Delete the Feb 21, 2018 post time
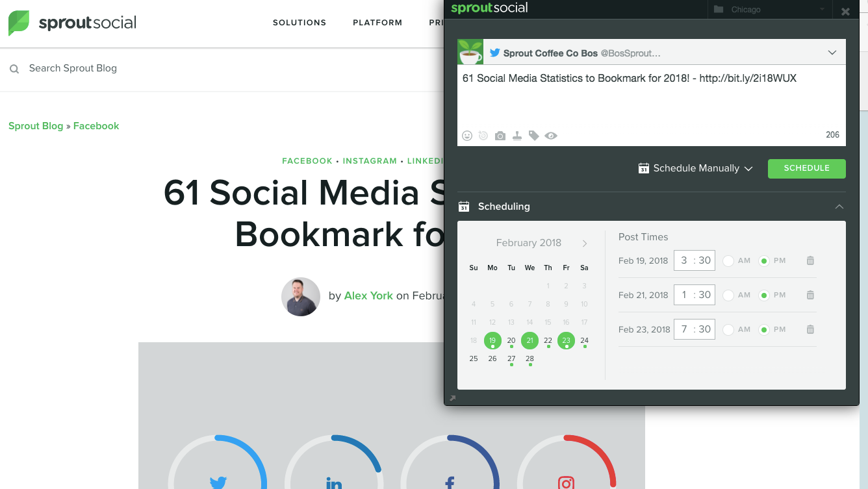 click(810, 295)
